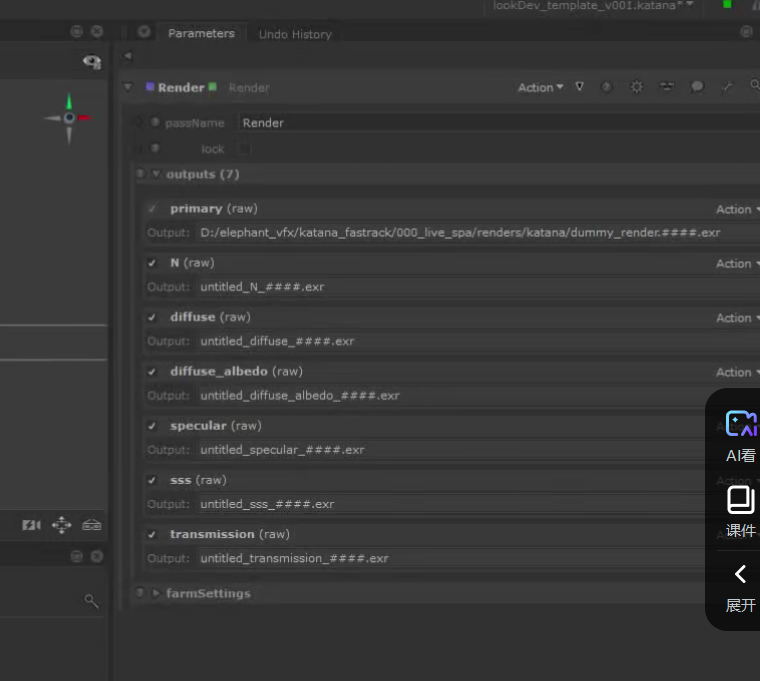Disable the transmission output checkbox

[152, 534]
